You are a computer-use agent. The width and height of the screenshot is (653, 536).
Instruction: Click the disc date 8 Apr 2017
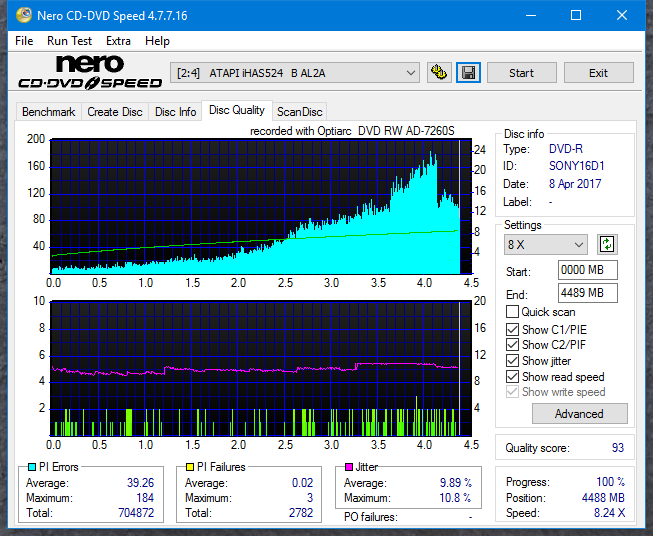click(x=575, y=184)
